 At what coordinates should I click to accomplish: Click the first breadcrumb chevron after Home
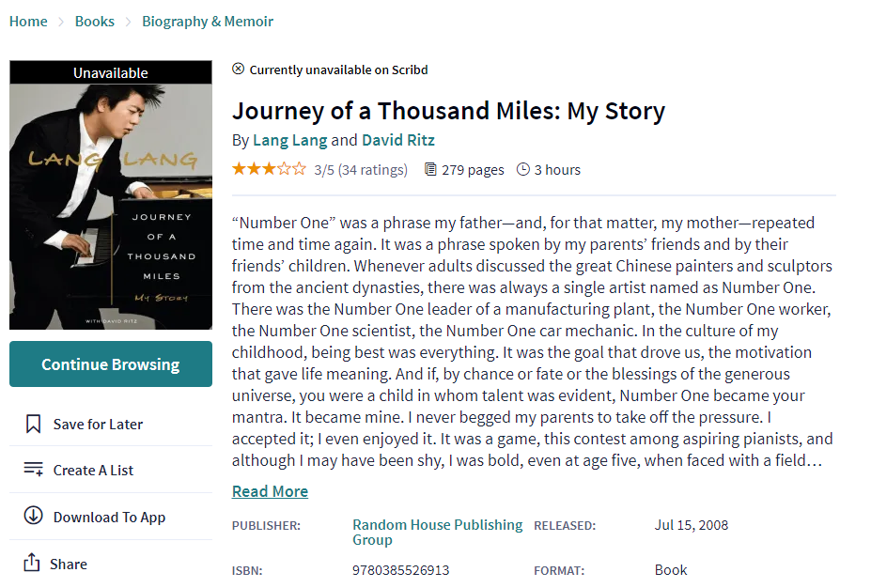coord(62,22)
